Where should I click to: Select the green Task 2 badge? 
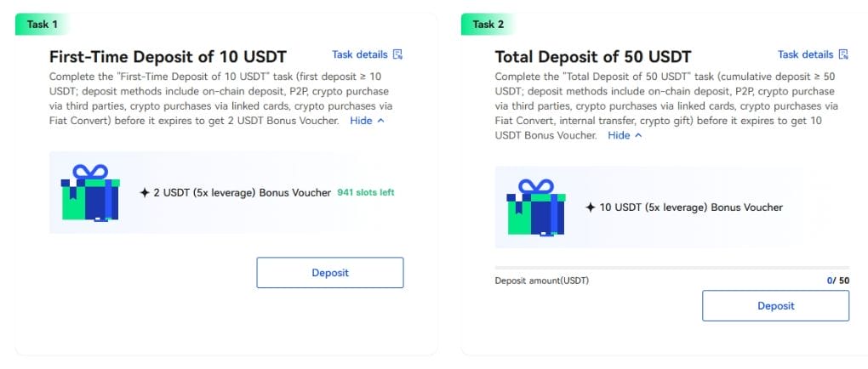(488, 25)
